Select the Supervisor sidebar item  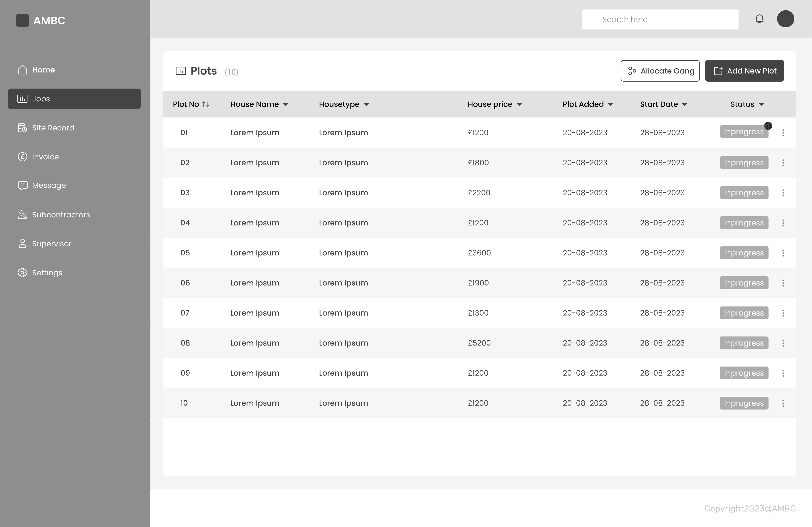pyautogui.click(x=52, y=244)
